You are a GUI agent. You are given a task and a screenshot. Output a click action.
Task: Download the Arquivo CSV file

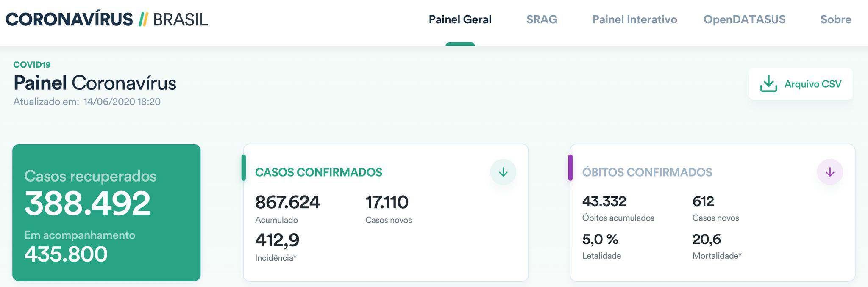click(x=801, y=84)
